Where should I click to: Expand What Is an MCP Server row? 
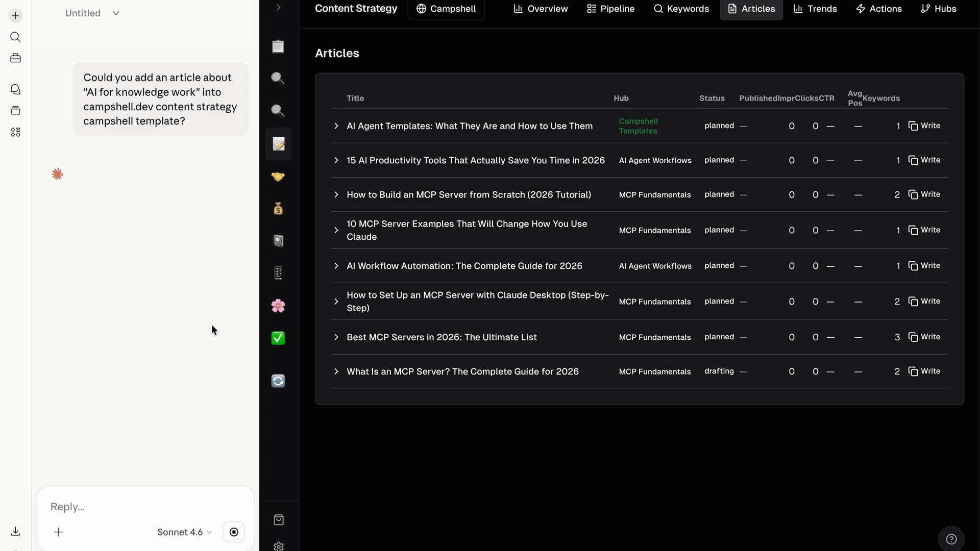336,371
